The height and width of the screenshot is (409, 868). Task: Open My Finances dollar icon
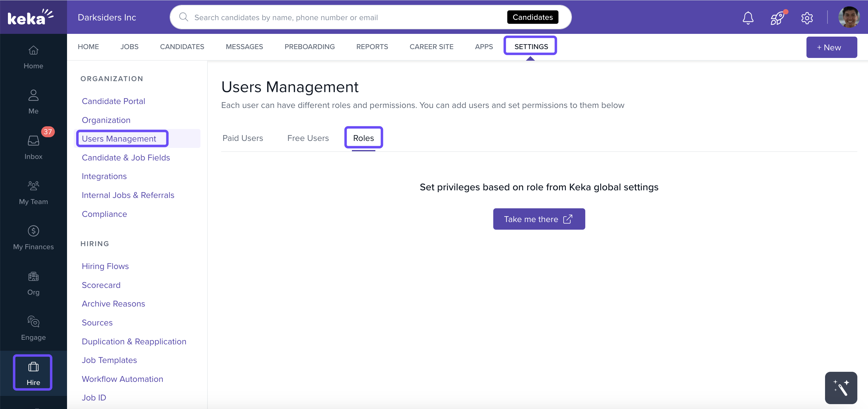33,231
